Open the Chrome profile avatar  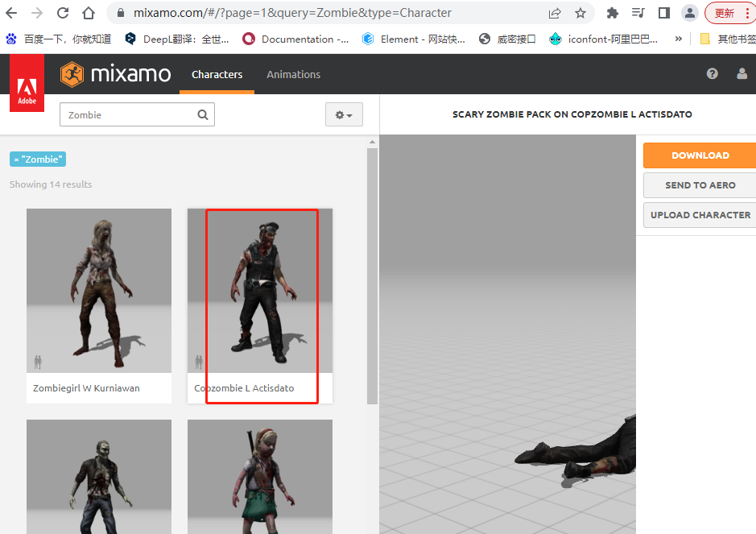(x=690, y=13)
